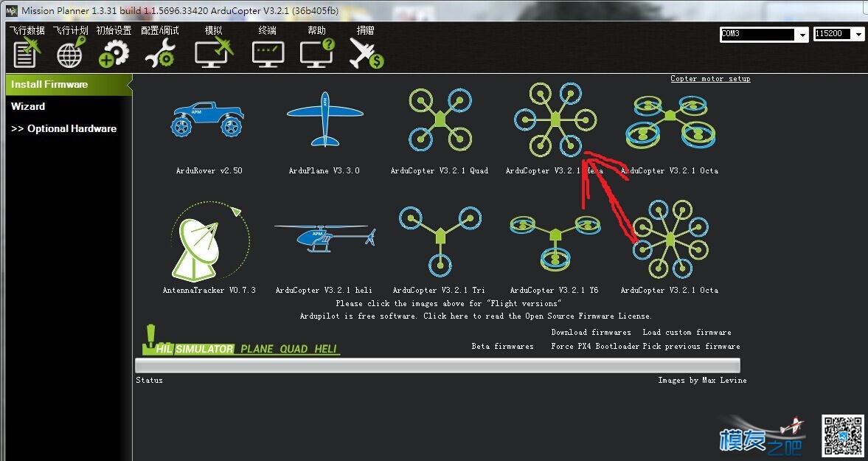Click the Beta firmwares link

pyautogui.click(x=503, y=346)
